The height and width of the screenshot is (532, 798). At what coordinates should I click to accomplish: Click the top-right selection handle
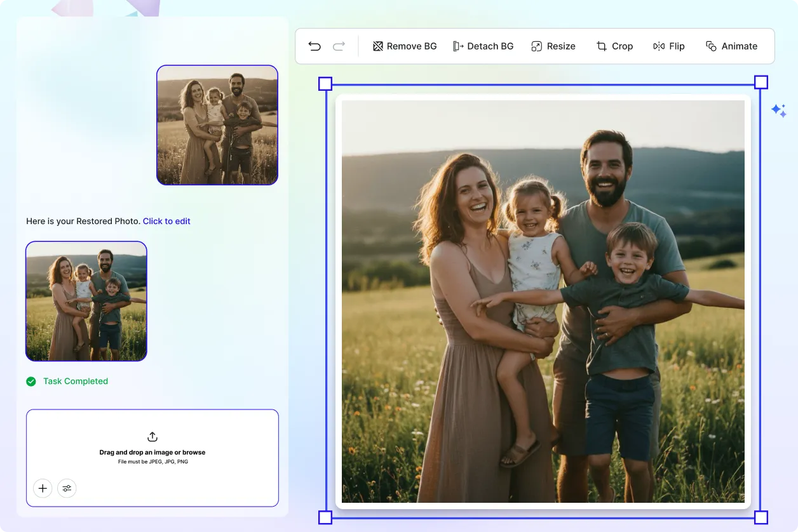tap(761, 82)
